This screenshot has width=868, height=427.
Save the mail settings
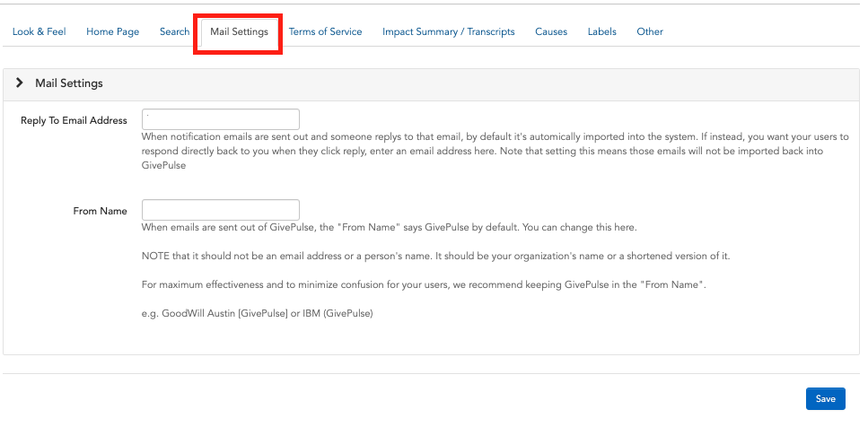[x=826, y=399]
